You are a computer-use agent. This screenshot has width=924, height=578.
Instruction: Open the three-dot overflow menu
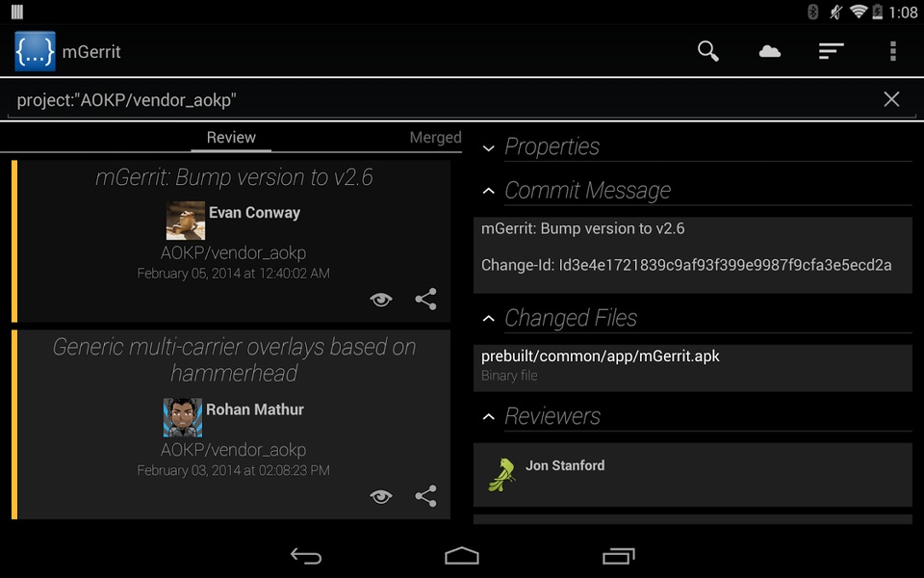[x=893, y=51]
